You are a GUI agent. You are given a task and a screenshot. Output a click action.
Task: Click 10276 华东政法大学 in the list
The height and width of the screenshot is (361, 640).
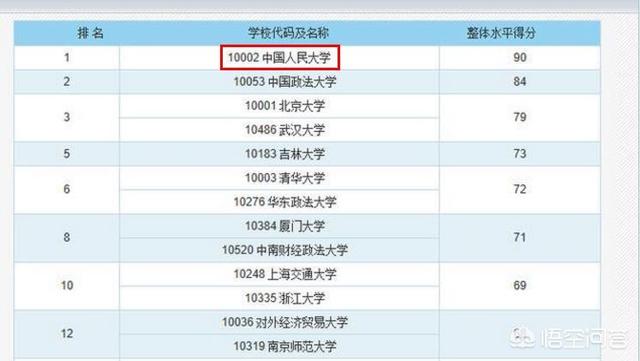point(285,202)
